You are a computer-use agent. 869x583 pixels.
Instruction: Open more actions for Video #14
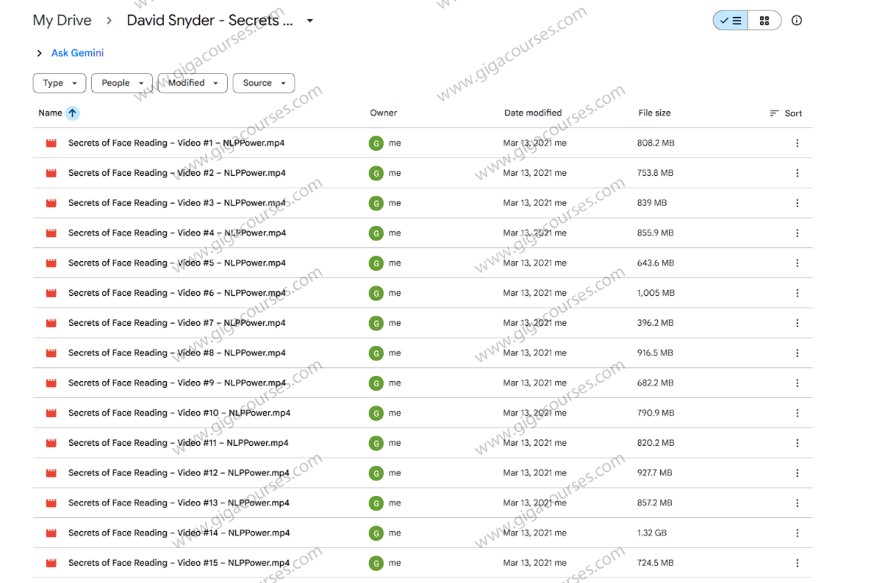(797, 533)
